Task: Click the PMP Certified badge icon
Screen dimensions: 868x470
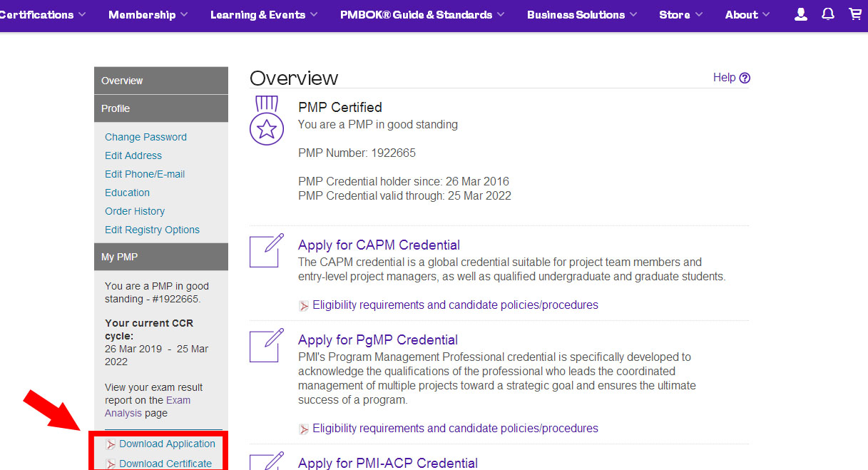Action: pyautogui.click(x=266, y=120)
